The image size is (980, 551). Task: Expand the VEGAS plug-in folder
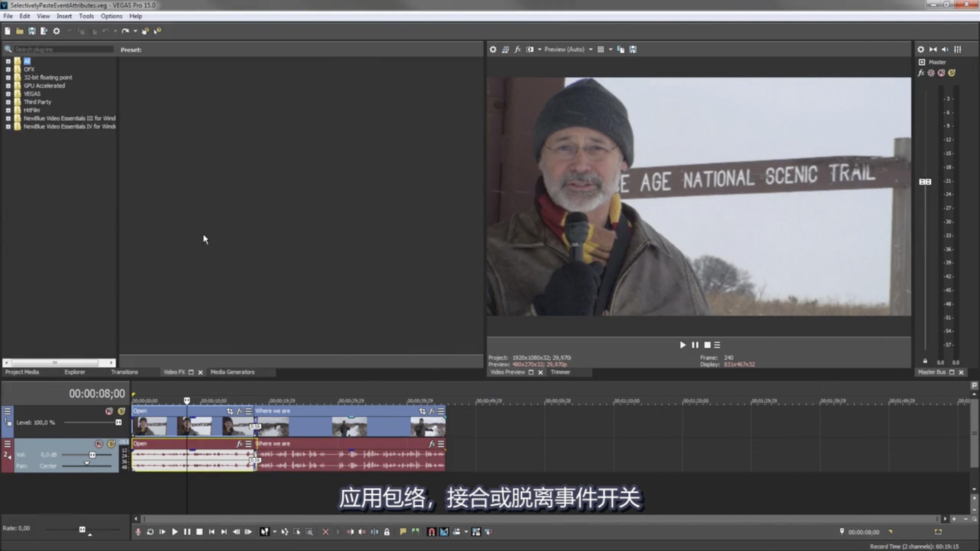(x=8, y=94)
